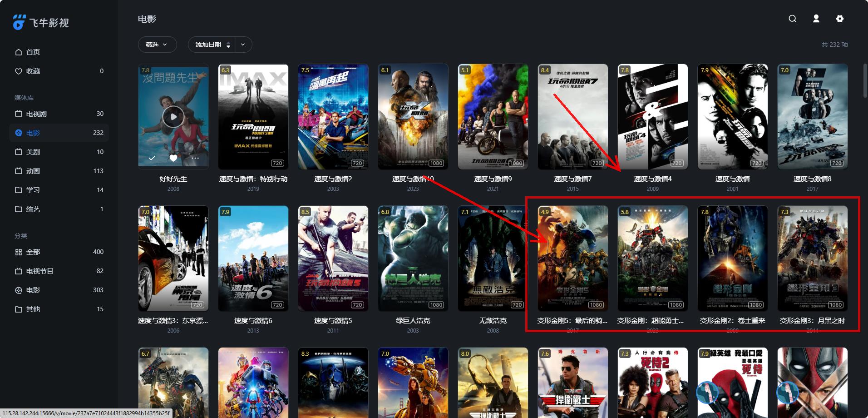Select the 全部 category
The width and height of the screenshot is (868, 418).
[x=59, y=252]
